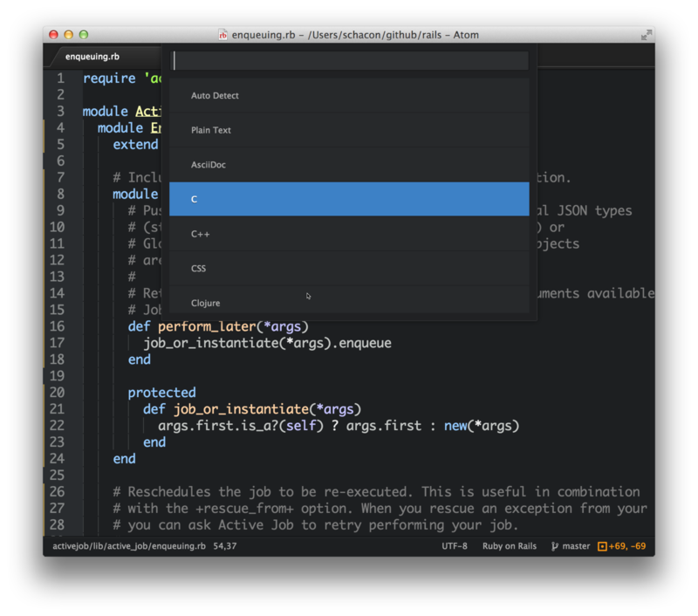The image size is (698, 616).
Task: Open encoding selector showing UTF-8
Action: (x=455, y=547)
